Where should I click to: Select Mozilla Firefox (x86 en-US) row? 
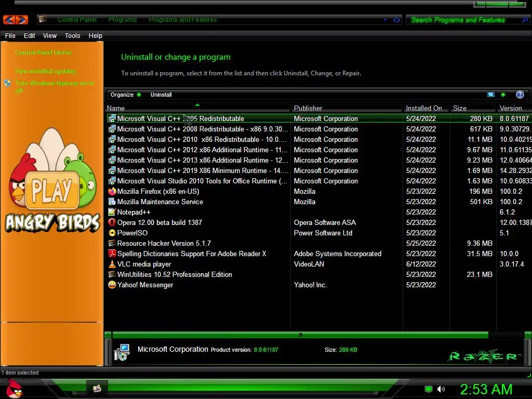[319, 191]
